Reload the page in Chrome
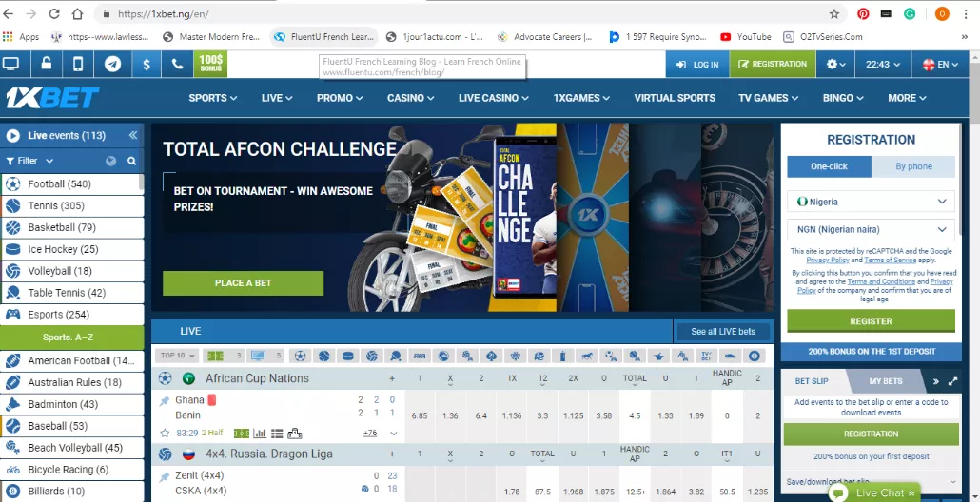The width and height of the screenshot is (980, 502). pyautogui.click(x=54, y=13)
